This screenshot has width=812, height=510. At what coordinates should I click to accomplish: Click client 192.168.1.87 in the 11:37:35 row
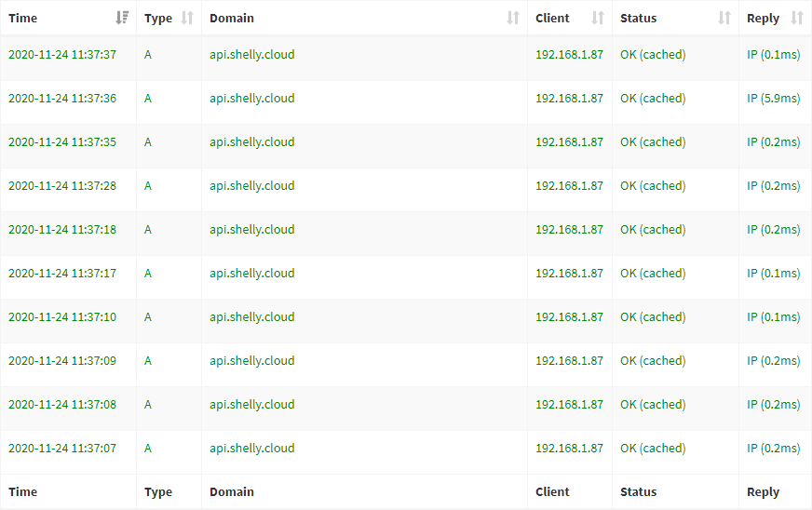pos(569,141)
